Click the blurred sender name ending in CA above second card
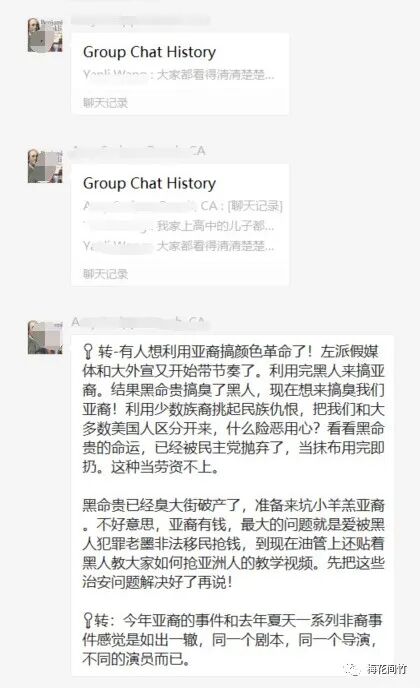Screen dimensions: 420x688 point(139,151)
